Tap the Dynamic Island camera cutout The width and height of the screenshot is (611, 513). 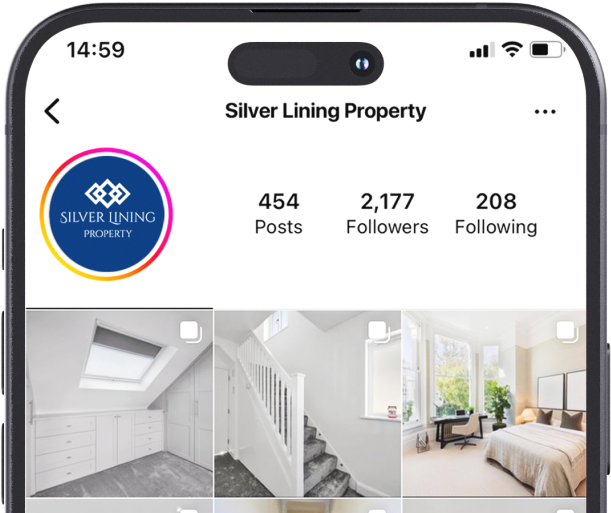pyautogui.click(x=306, y=63)
